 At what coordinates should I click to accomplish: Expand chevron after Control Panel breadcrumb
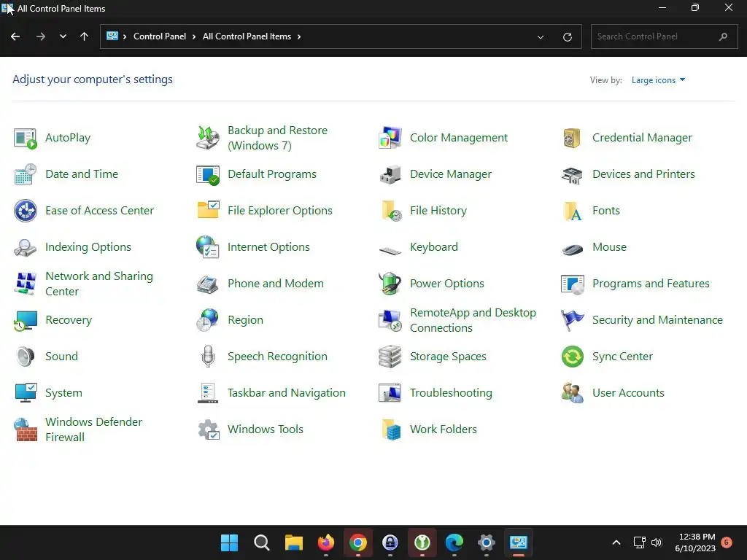(194, 36)
